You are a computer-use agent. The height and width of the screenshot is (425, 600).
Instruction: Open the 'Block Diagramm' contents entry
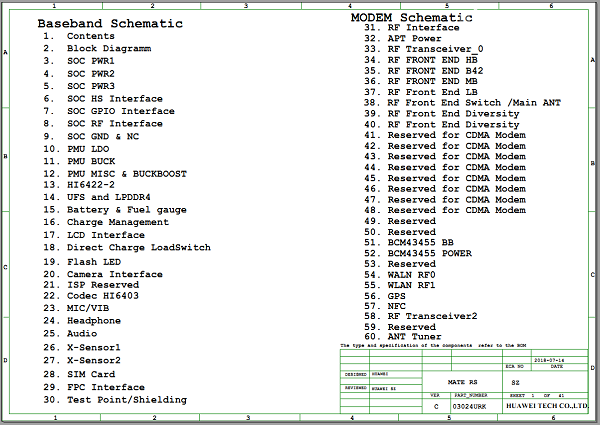coord(109,48)
